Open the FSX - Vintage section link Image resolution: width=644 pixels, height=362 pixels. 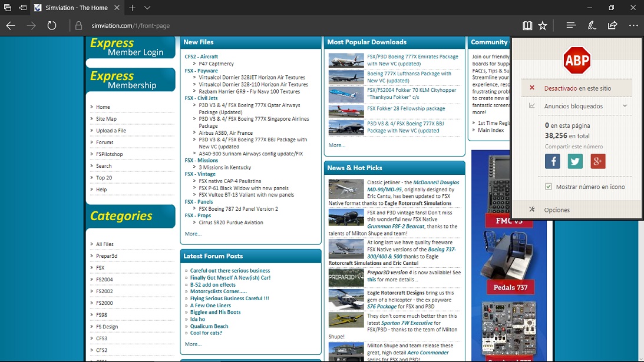coord(200,174)
